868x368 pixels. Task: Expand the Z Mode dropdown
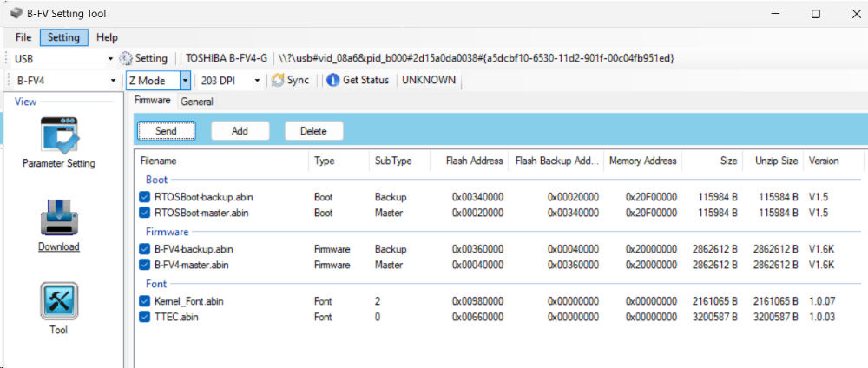point(185,80)
